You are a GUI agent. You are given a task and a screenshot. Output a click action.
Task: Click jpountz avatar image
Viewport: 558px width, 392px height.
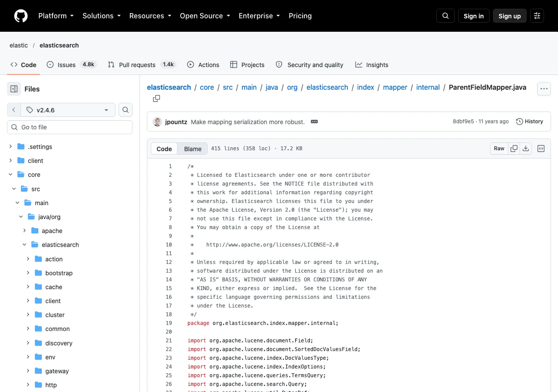click(x=157, y=122)
